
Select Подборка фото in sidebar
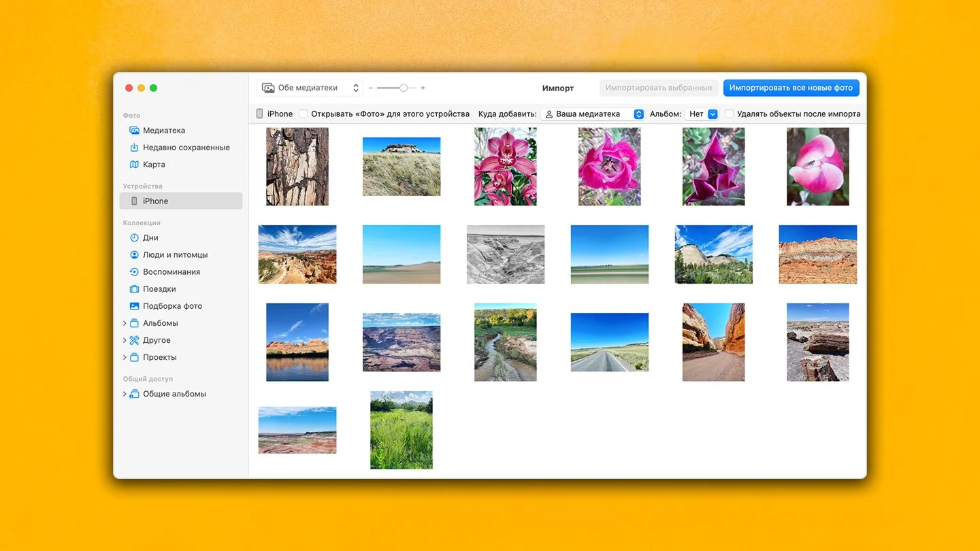(172, 306)
